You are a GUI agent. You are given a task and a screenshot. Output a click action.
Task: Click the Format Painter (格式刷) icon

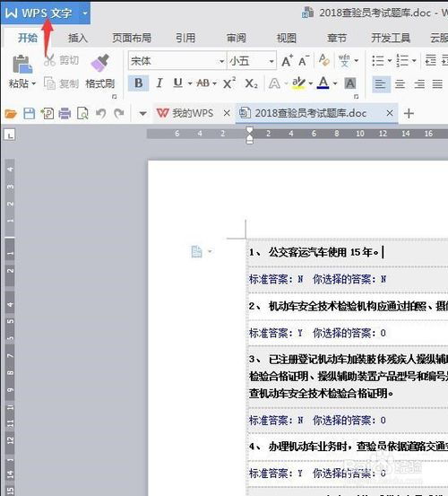99,63
